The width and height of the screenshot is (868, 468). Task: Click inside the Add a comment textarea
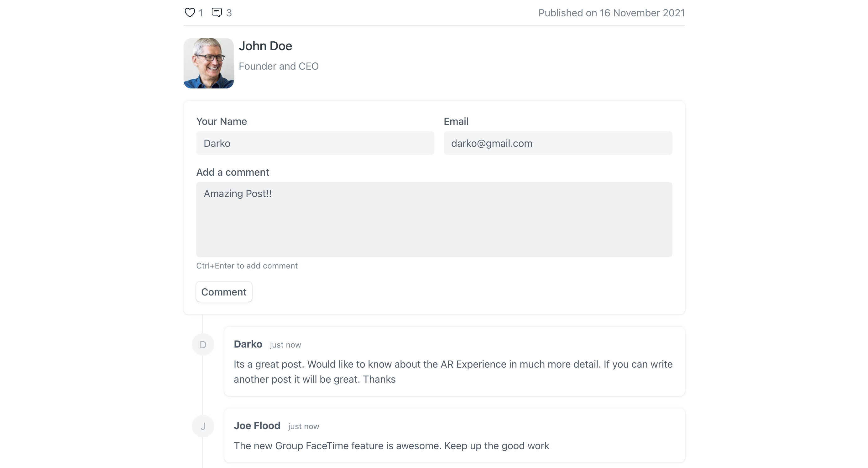[x=434, y=219]
